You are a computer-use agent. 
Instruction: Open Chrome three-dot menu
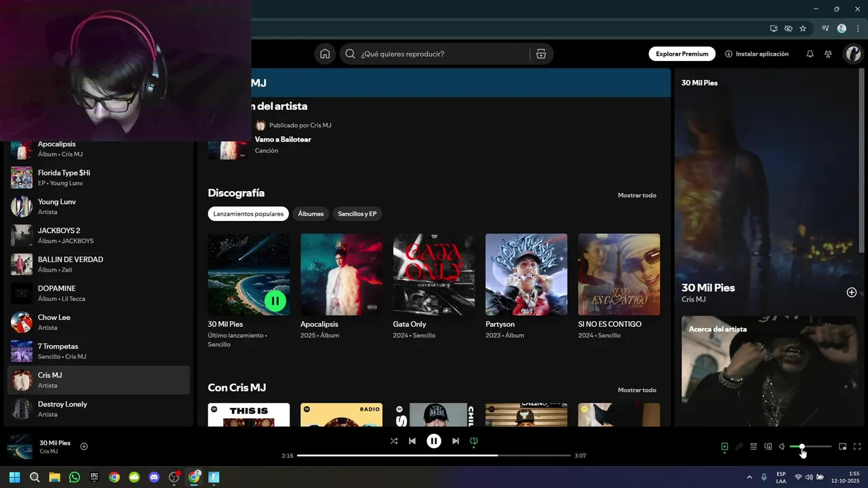858,28
